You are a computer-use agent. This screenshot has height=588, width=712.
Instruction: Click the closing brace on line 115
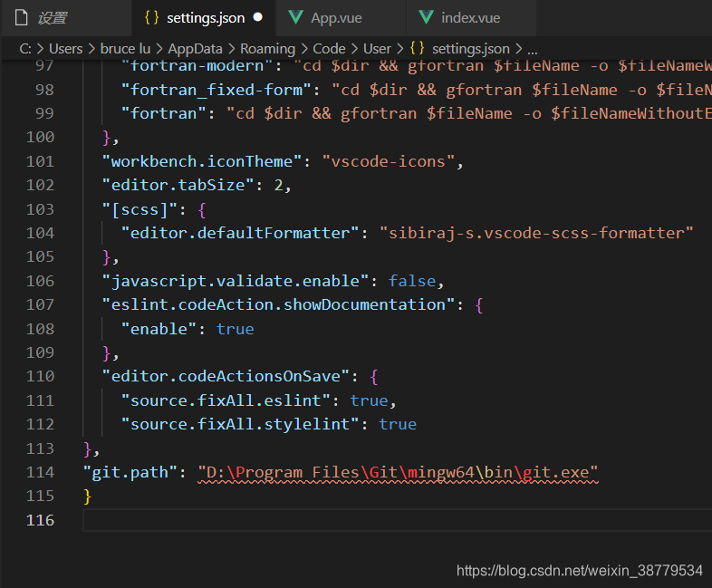coord(88,496)
